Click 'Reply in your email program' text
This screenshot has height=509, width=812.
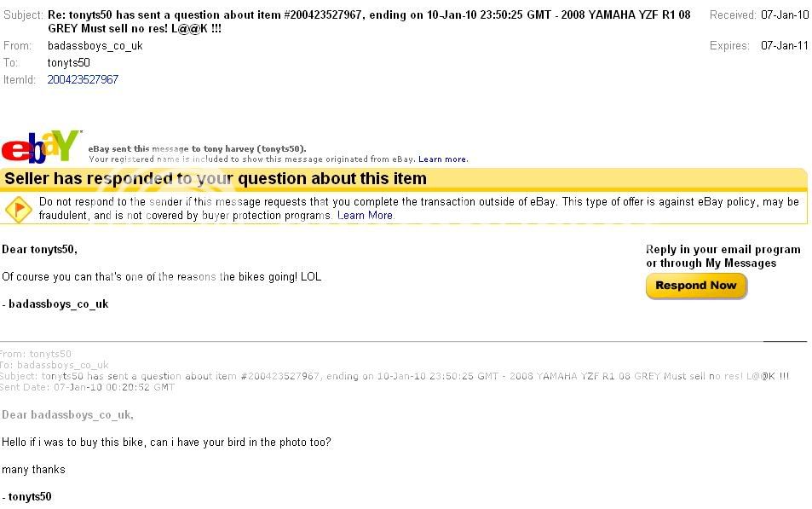coord(723,250)
